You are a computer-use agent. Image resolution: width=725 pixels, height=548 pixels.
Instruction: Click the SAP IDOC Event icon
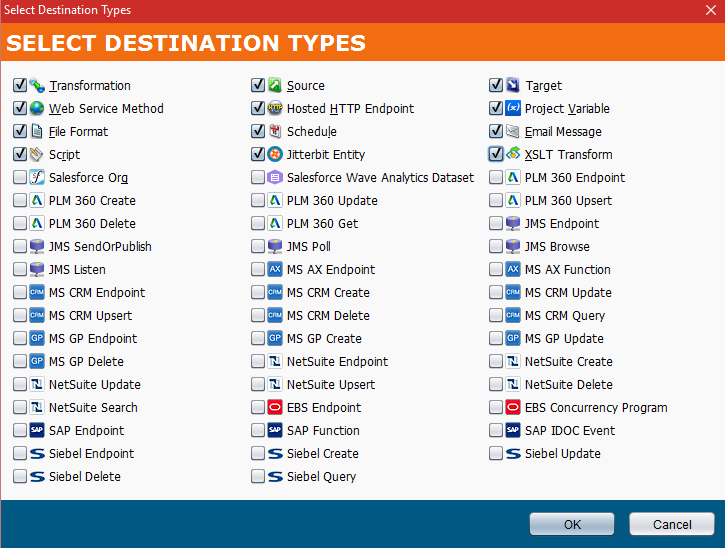click(x=513, y=431)
